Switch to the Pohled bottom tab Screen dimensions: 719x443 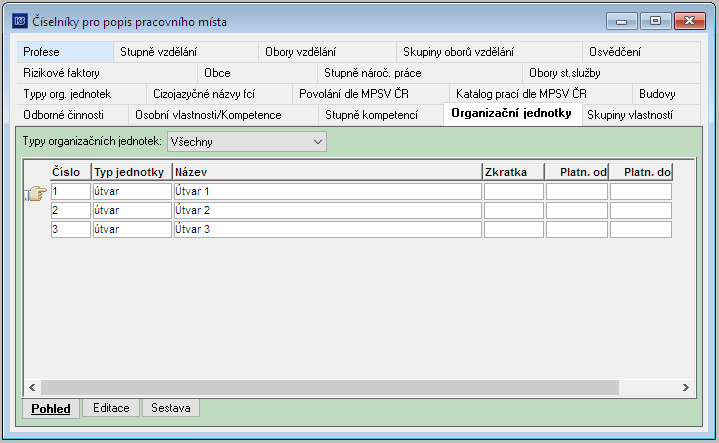click(51, 409)
